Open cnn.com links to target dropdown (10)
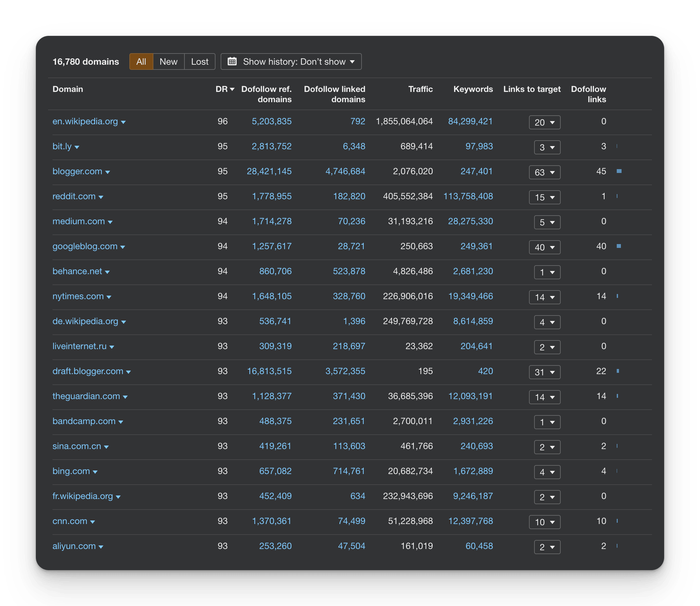The image size is (700, 606). click(x=544, y=522)
